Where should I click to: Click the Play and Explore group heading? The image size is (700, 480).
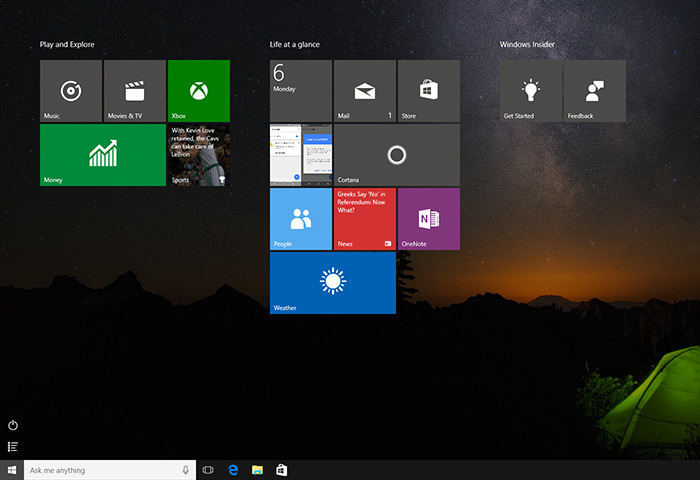[67, 44]
